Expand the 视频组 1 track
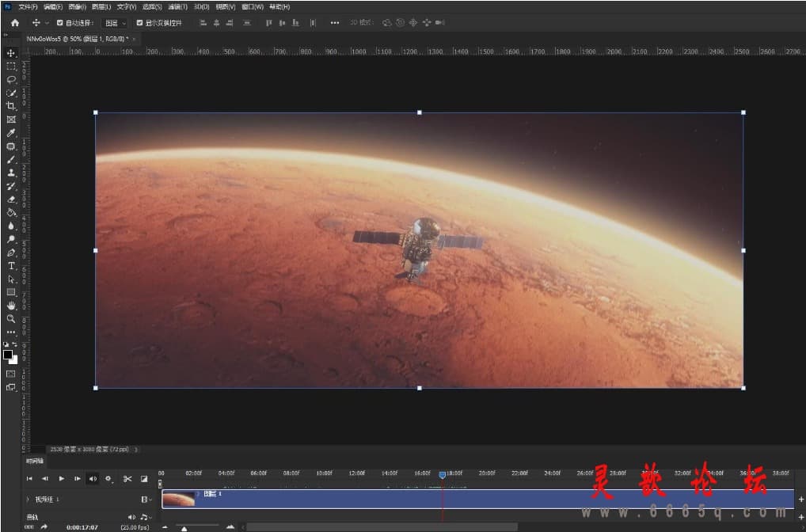Screen dimensions: 806x532 [x=28, y=499]
